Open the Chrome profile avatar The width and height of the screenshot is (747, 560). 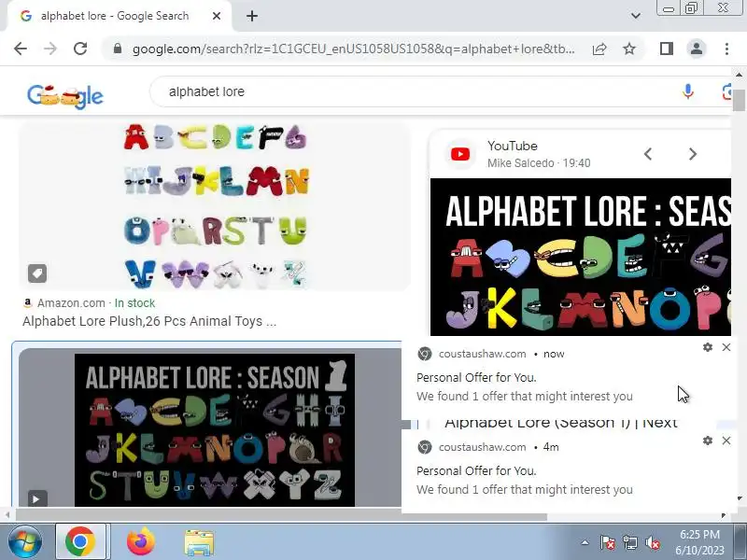coord(697,49)
